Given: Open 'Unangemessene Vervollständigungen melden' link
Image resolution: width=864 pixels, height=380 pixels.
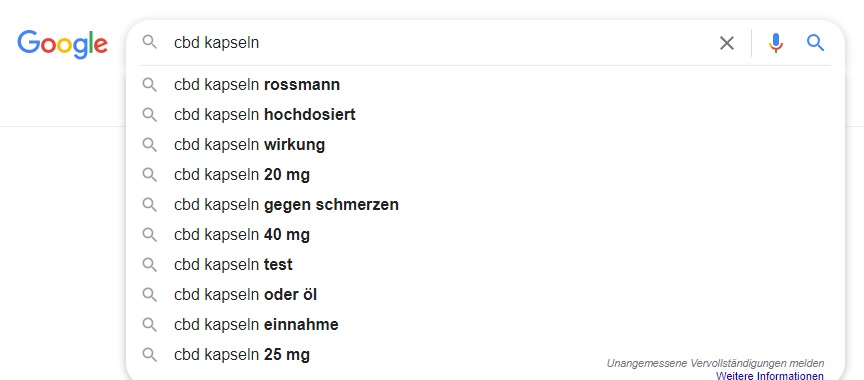Looking at the screenshot, I should click(715, 363).
